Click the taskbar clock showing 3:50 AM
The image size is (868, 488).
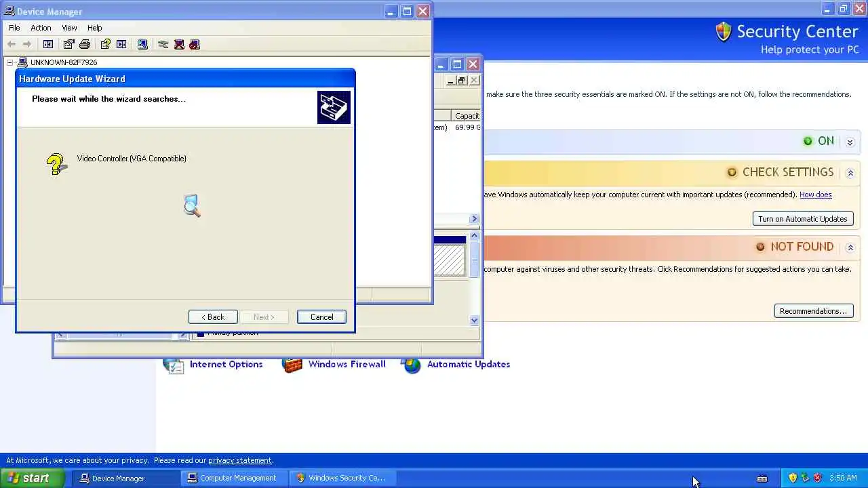click(843, 478)
